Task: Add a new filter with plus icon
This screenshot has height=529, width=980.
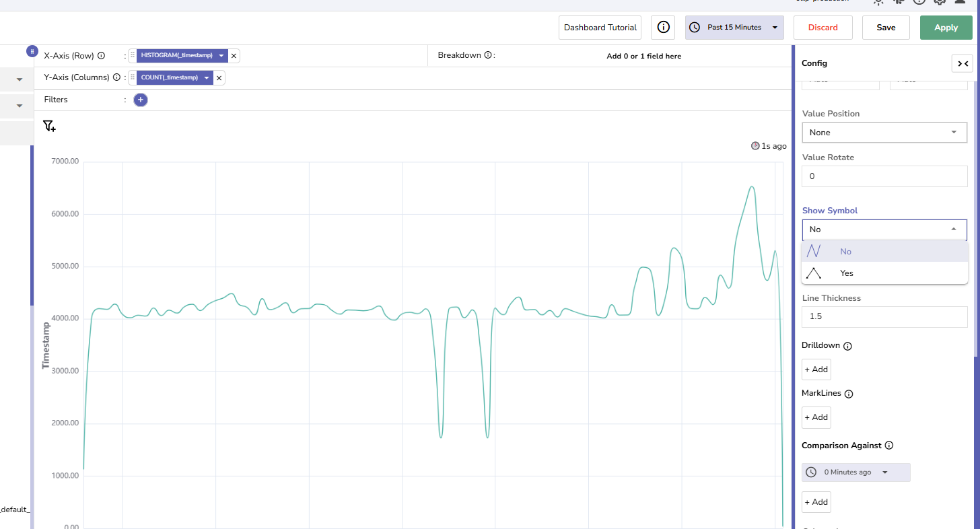Action: point(140,100)
